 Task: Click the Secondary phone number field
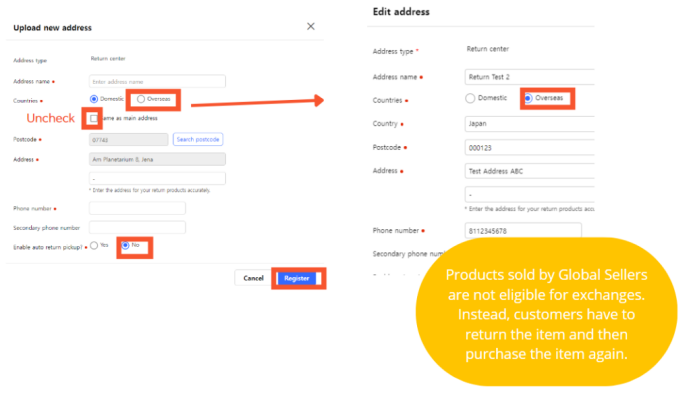tap(137, 228)
